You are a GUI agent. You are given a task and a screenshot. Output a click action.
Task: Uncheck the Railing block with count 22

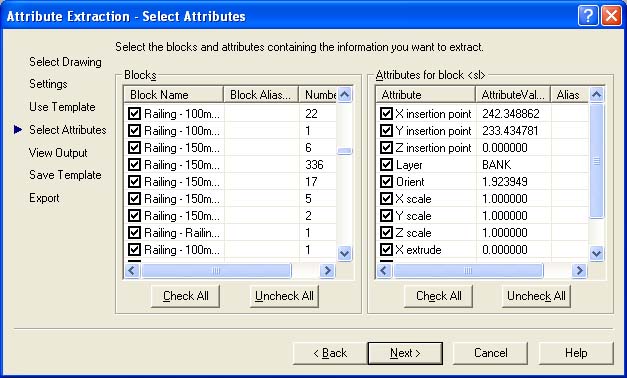pos(134,114)
